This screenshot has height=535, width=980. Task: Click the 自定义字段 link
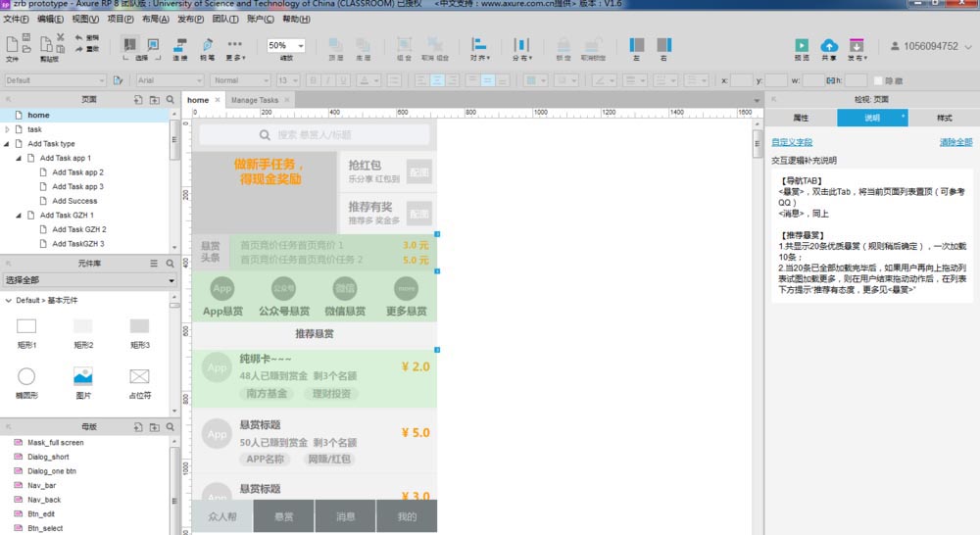tap(791, 142)
